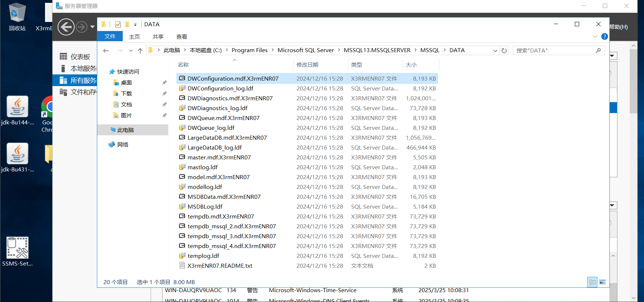Select file name tempdb_mssql_3.ndf.X3rmENR07

click(232, 236)
